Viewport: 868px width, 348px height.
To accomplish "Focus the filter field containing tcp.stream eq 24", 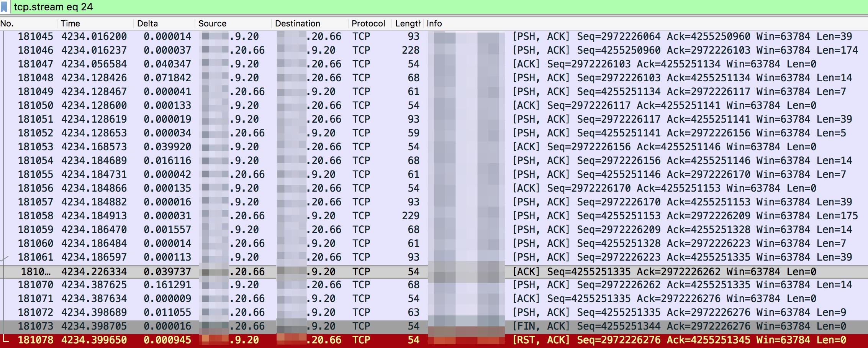I will pyautogui.click(x=439, y=7).
